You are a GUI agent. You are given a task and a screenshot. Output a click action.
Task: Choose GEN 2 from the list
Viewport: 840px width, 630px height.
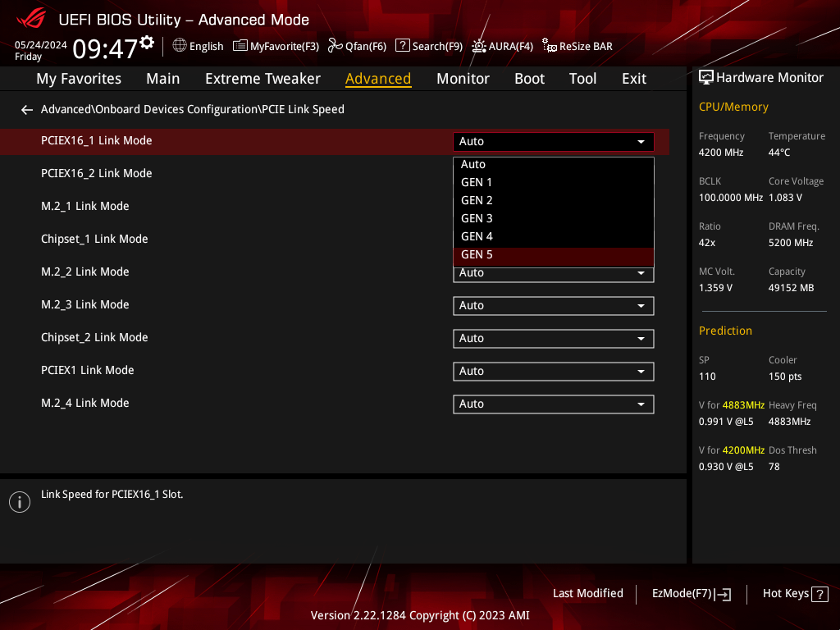coord(554,200)
